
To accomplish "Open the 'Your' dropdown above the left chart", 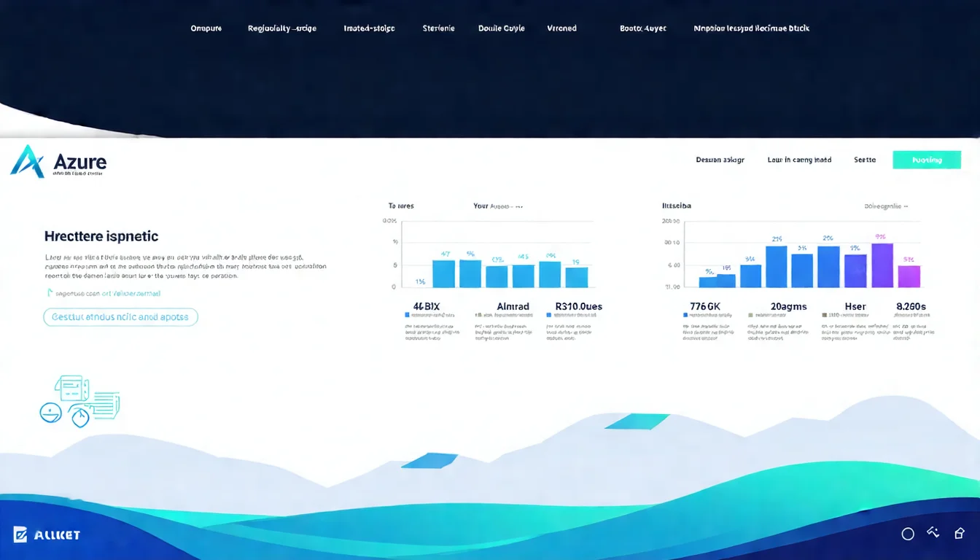I will 498,206.
